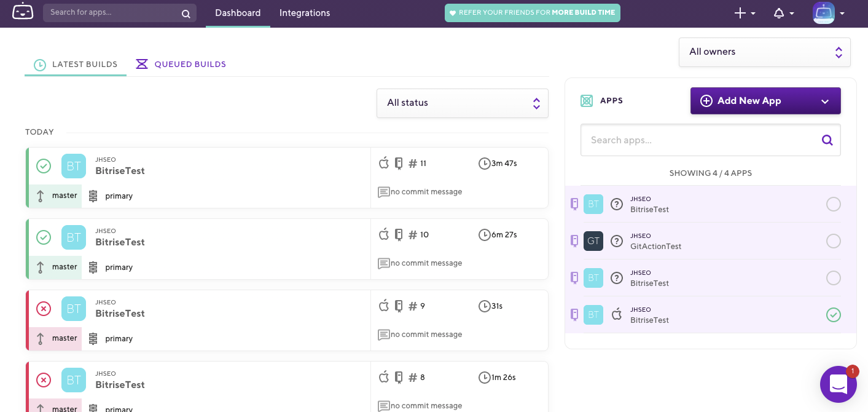This screenshot has height=412, width=868.
Task: Click primary workflow label on build 10
Action: pyautogui.click(x=119, y=267)
